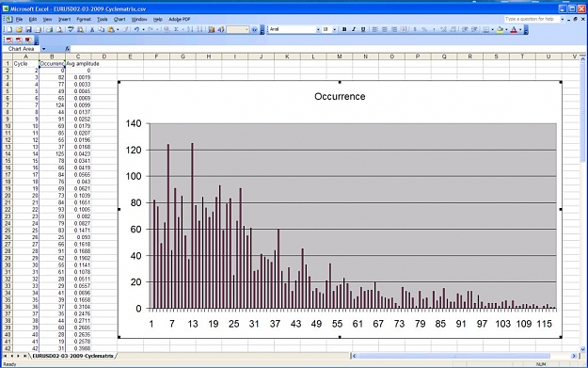Image resolution: width=588 pixels, height=368 pixels.
Task: Toggle Bold formatting
Action: (344, 29)
